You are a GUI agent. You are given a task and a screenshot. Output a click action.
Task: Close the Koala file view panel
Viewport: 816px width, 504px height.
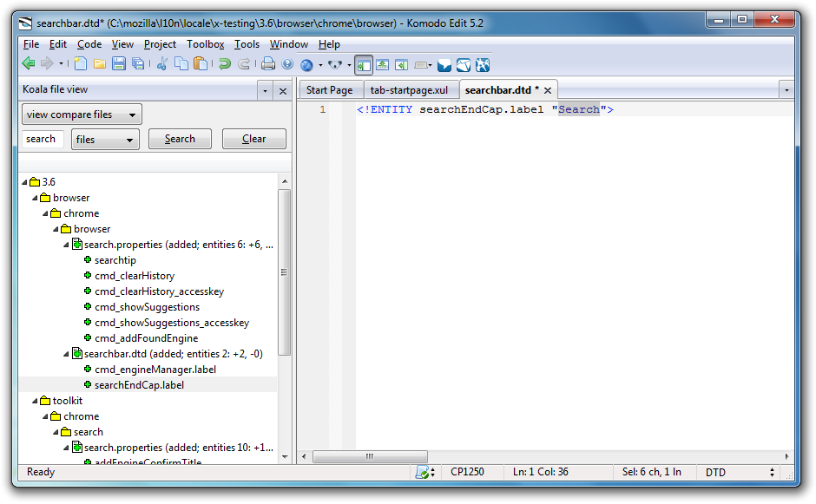click(x=283, y=91)
